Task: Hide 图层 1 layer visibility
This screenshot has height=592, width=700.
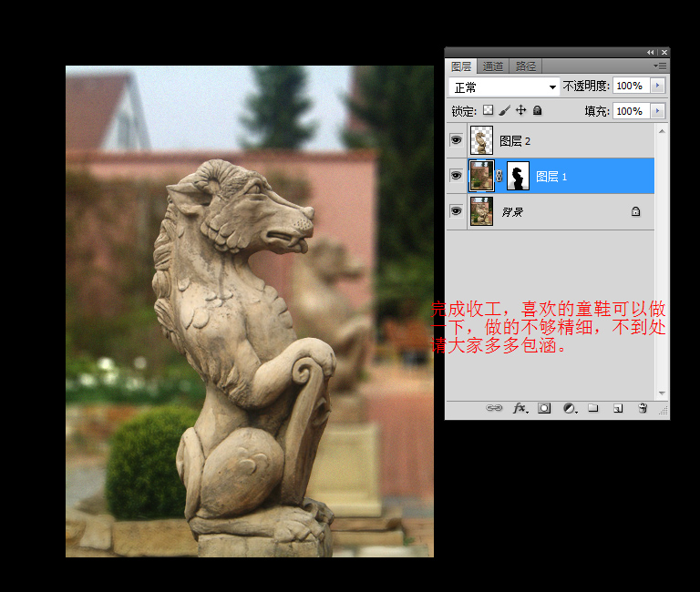Action: point(456,176)
